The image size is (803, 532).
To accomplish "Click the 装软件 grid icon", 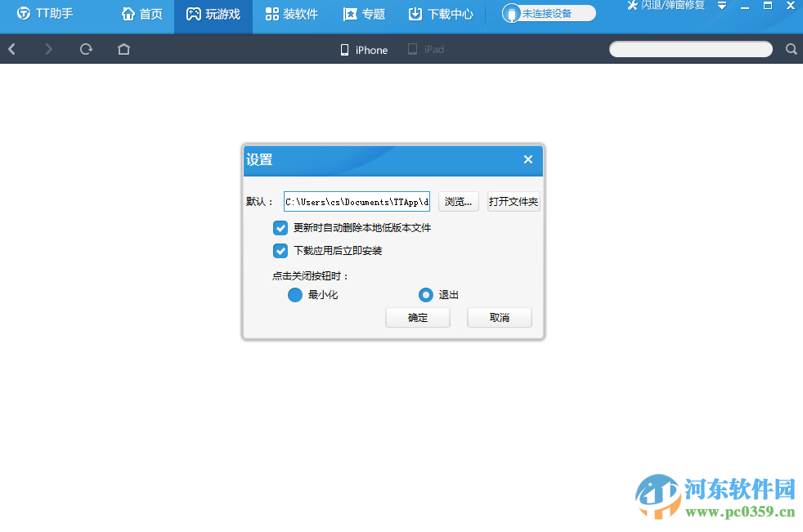I will pos(270,12).
